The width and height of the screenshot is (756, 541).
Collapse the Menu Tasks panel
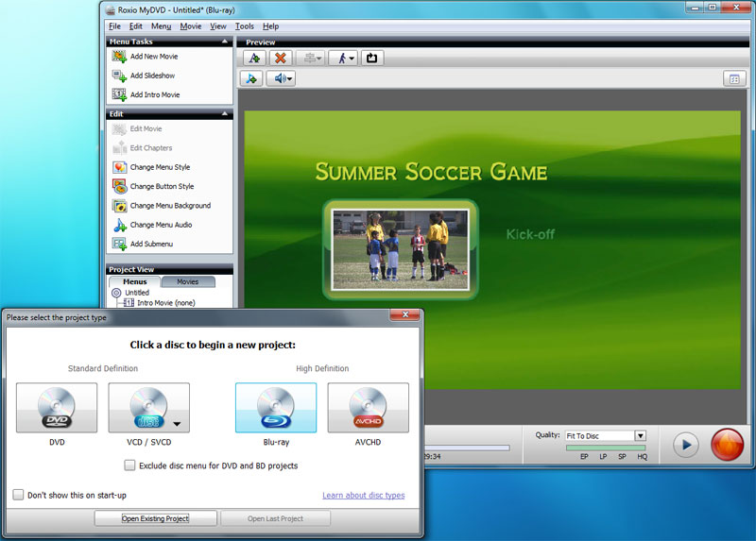(225, 42)
